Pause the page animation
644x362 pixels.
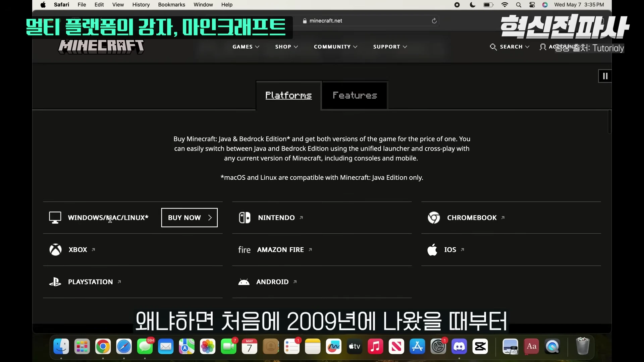point(605,76)
